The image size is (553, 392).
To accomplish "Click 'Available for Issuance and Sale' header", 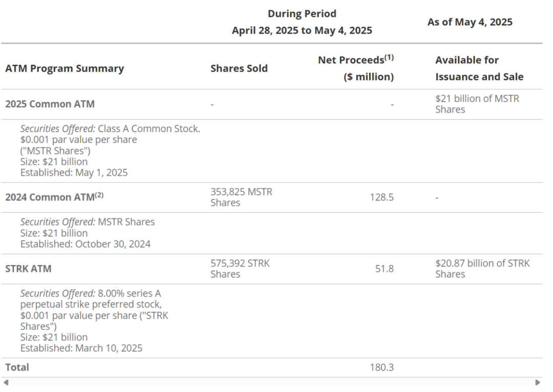I will click(x=479, y=69).
